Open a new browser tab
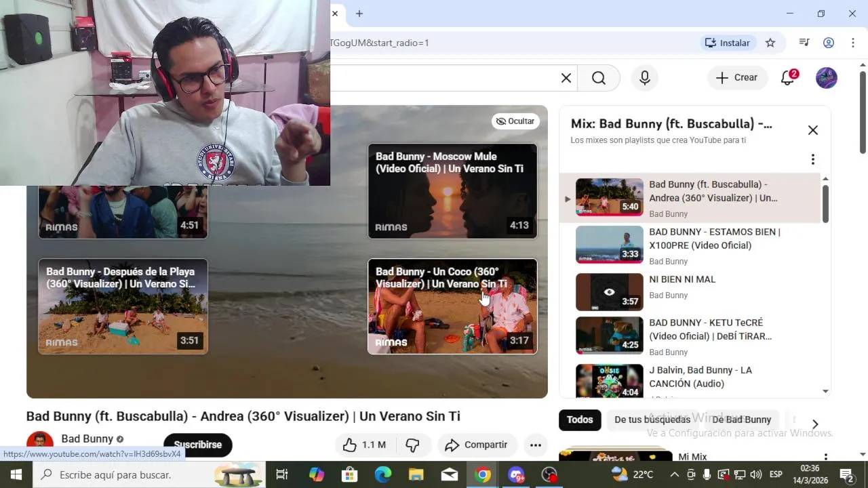 coord(359,14)
